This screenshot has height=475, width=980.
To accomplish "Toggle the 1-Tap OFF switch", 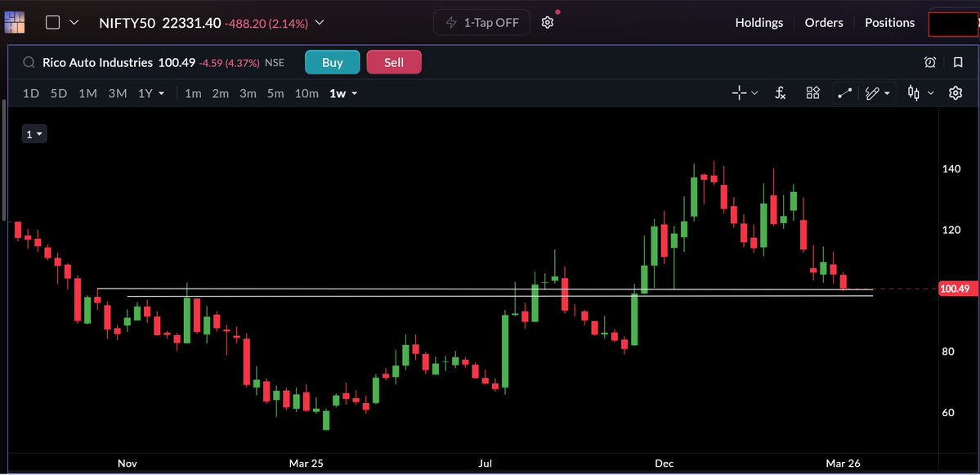I will tap(481, 23).
